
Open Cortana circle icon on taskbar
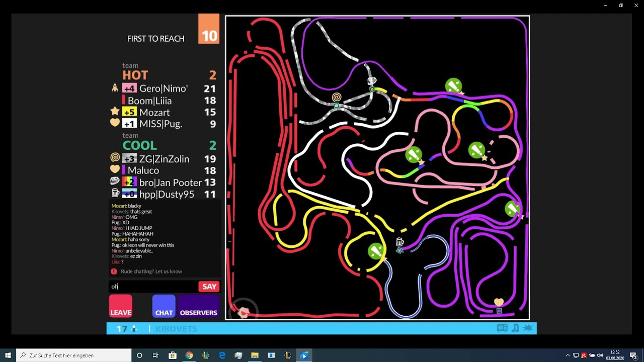(x=139, y=355)
